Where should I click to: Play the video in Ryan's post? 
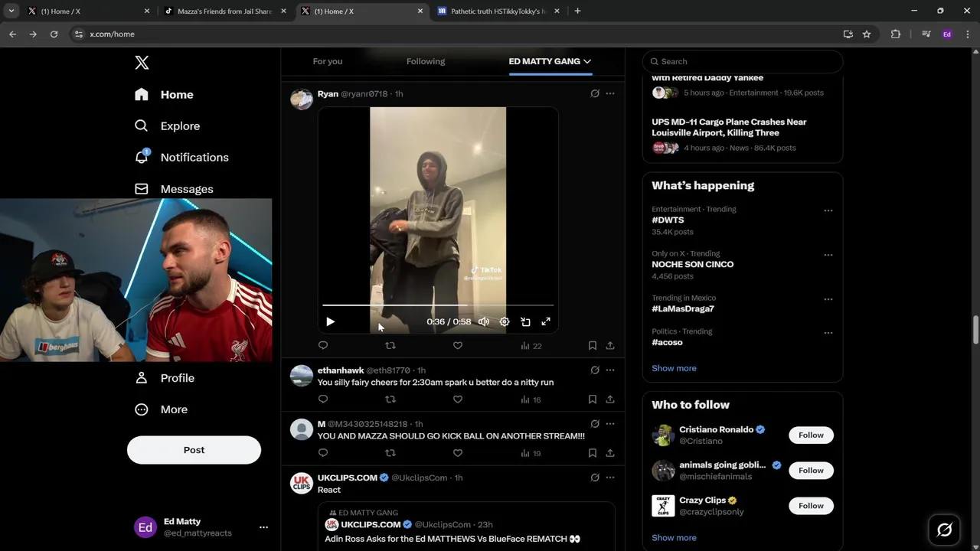tap(330, 322)
